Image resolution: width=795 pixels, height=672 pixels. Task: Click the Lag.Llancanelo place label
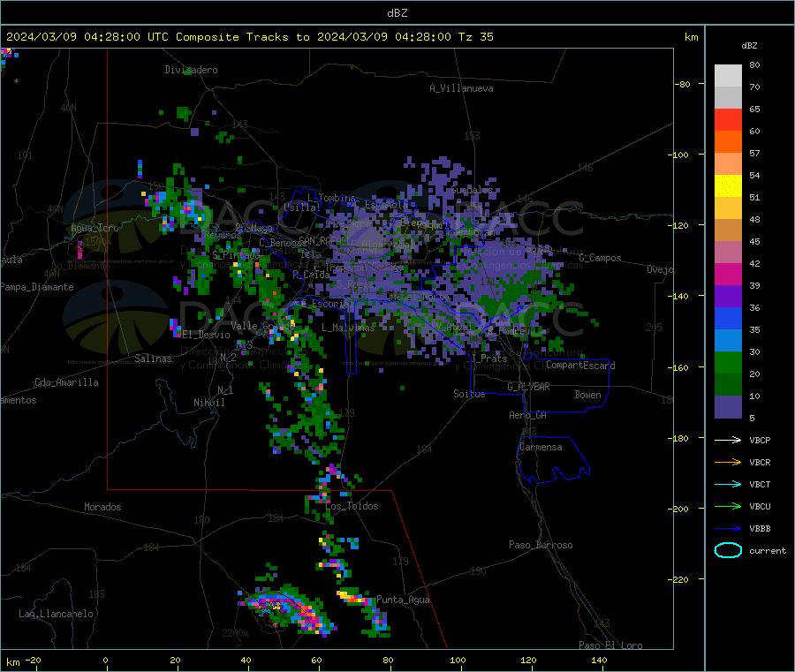tap(56, 614)
